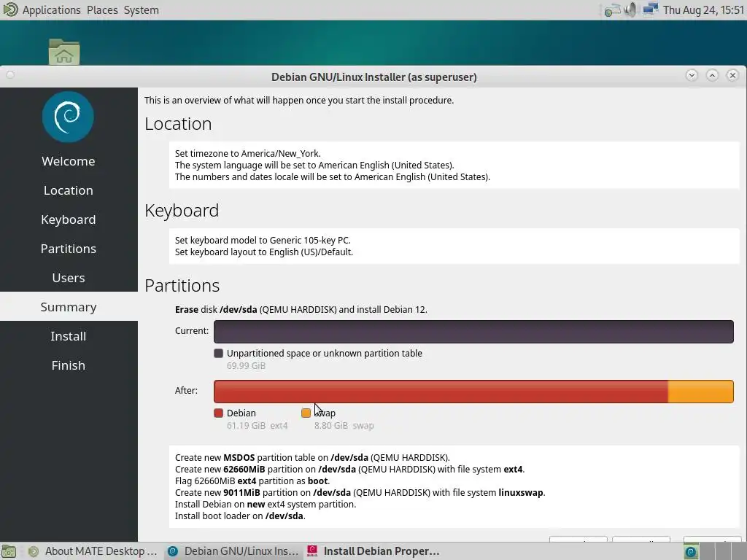Click the Partitions heading in summary
The width and height of the screenshot is (747, 560).
pyautogui.click(x=182, y=286)
